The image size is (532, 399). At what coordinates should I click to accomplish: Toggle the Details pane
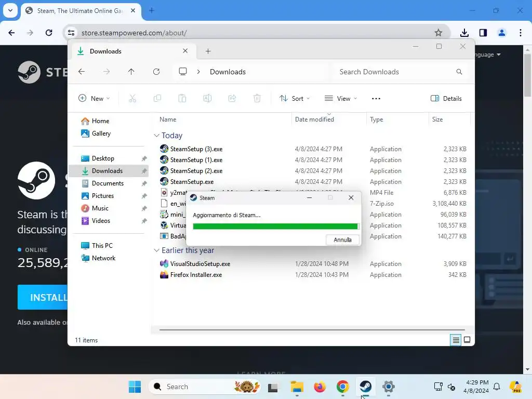coord(446,98)
